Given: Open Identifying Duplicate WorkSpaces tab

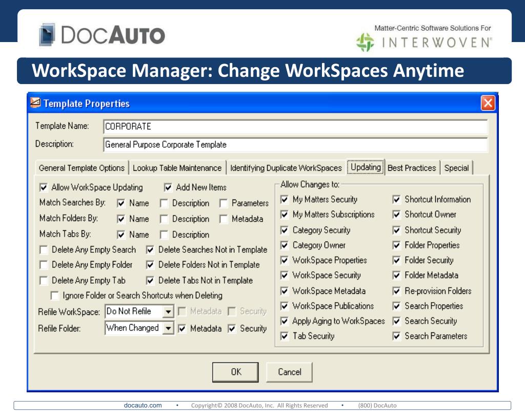Looking at the screenshot, I should (286, 168).
